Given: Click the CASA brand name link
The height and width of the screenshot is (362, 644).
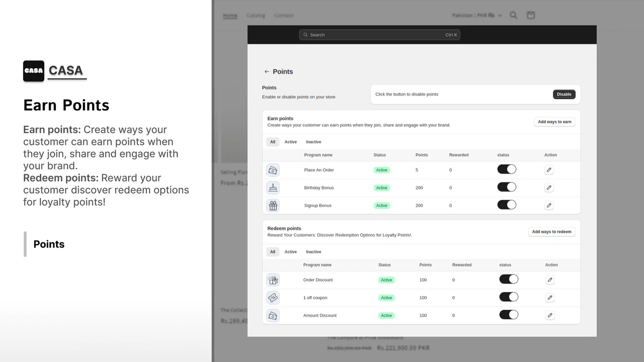Looking at the screenshot, I should click(x=66, y=71).
